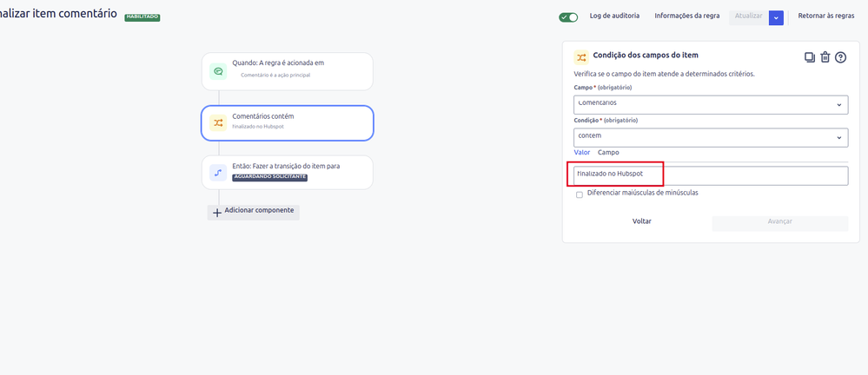Expand the Atualizar dropdown arrow
The image size is (868, 375).
pos(776,17)
